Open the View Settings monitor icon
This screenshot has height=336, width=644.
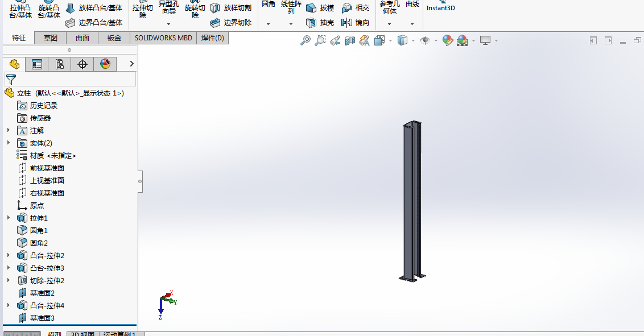coord(485,40)
